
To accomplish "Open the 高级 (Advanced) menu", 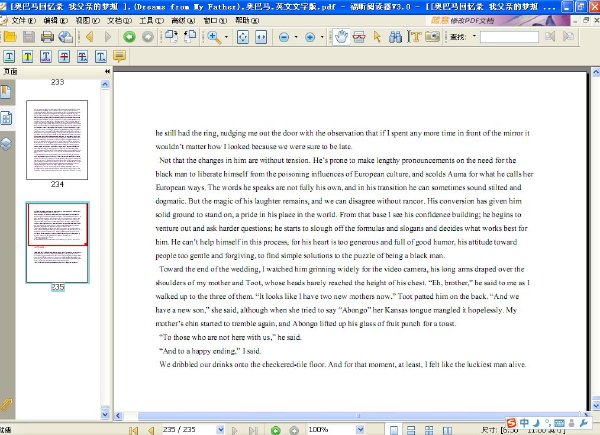I will [x=183, y=20].
